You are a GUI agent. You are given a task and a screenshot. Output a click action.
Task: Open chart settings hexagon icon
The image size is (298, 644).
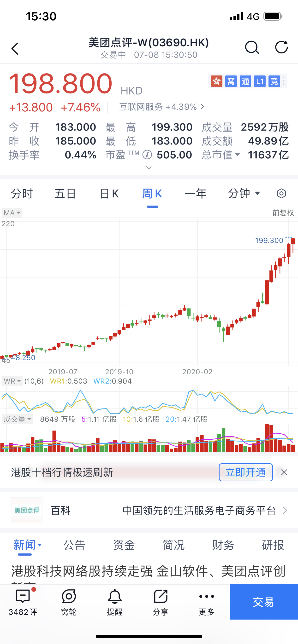(281, 194)
